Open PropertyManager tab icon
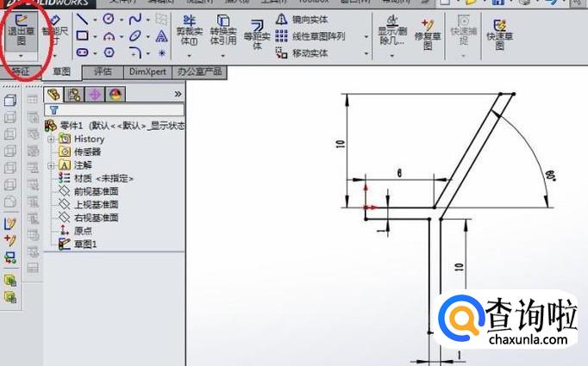The width and height of the screenshot is (588, 366). click(74, 95)
